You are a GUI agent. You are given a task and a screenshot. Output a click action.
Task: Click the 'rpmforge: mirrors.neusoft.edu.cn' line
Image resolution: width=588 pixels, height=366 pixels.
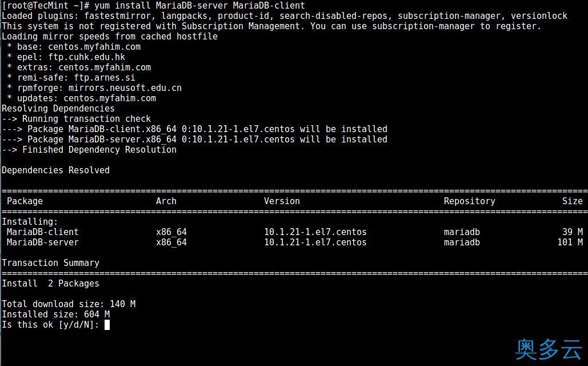click(94, 88)
